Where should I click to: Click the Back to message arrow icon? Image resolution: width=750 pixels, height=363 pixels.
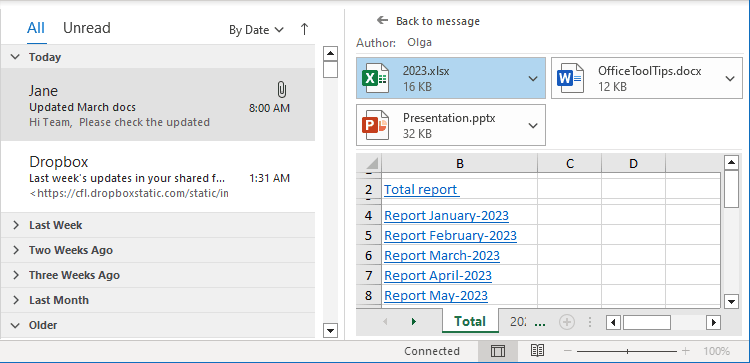click(x=382, y=20)
